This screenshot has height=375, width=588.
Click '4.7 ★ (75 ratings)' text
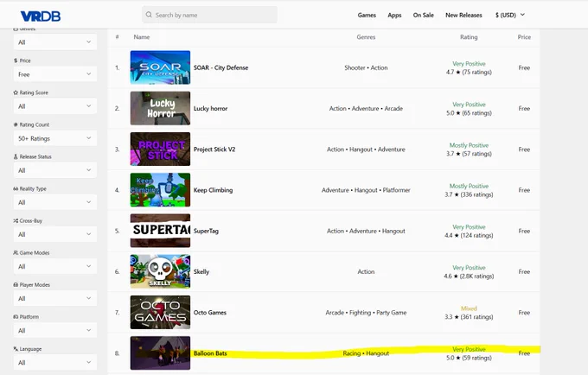[469, 72]
